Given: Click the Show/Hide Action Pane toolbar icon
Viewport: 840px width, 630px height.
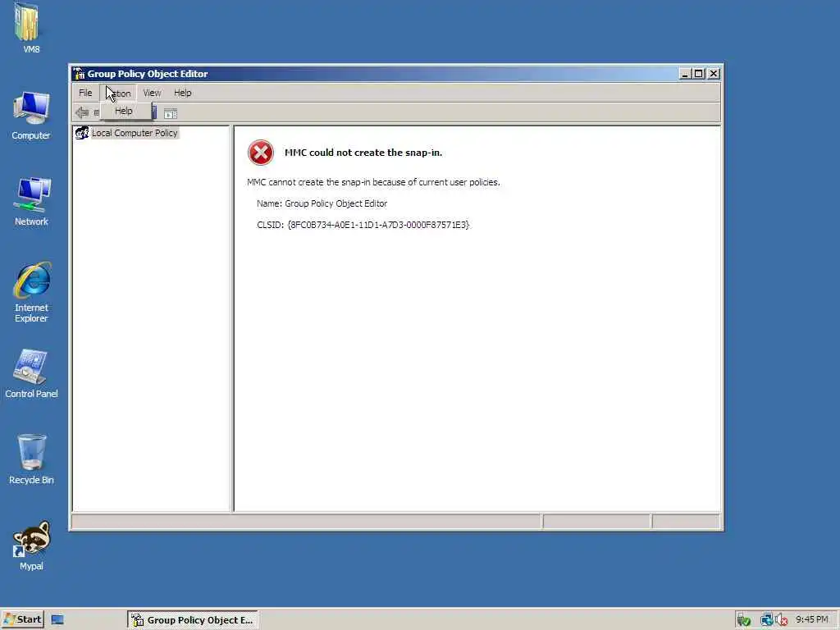Looking at the screenshot, I should (x=171, y=113).
